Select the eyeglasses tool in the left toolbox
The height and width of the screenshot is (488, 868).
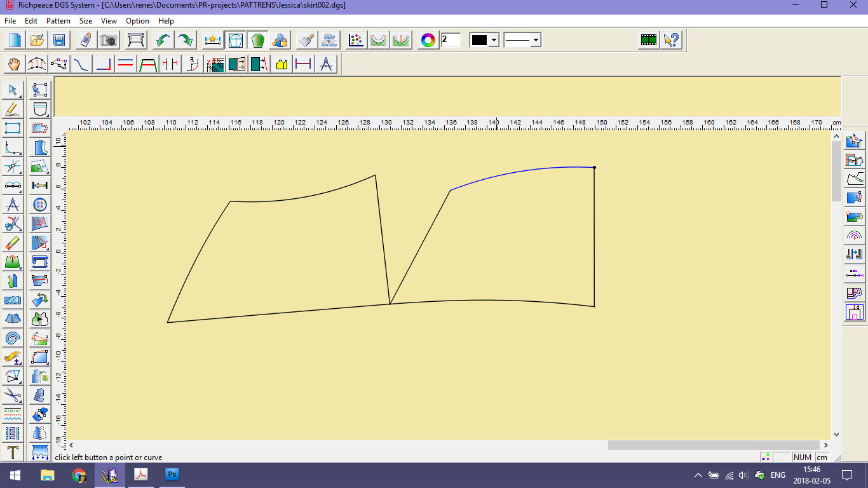click(x=13, y=185)
